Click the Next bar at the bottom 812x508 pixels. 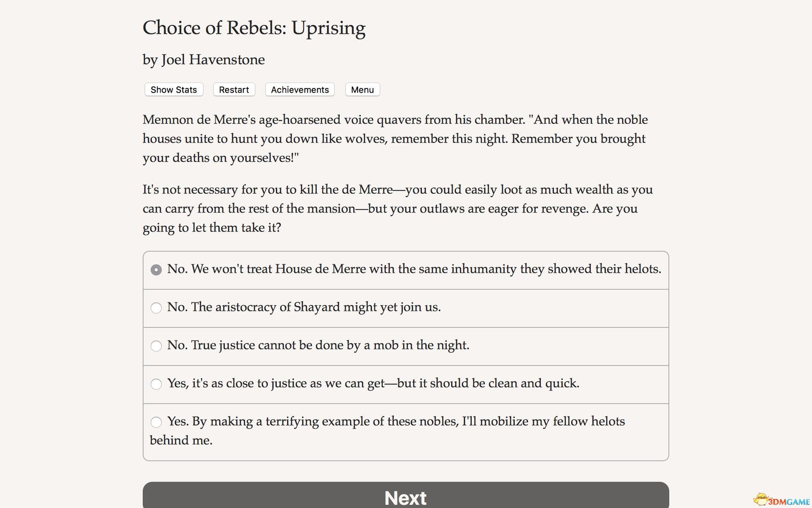click(406, 497)
